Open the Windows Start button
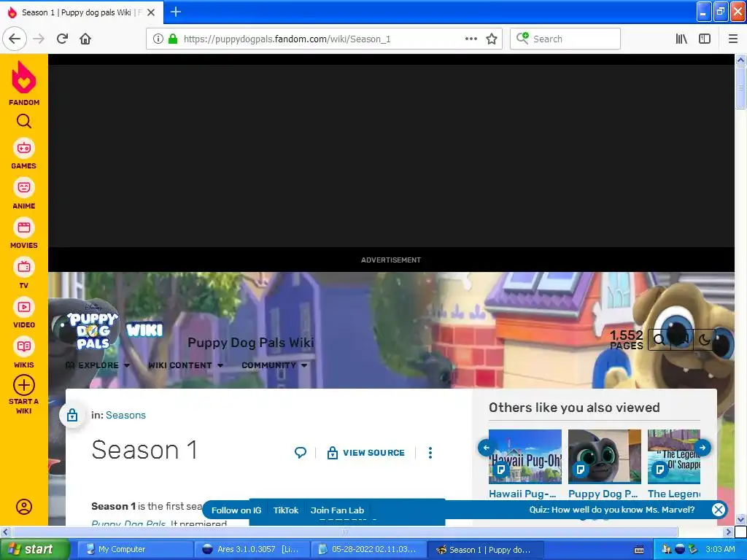Viewport: 747px width, 560px height. (35, 549)
